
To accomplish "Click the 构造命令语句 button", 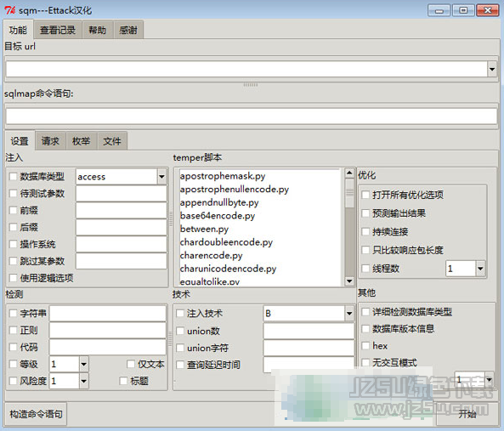I will point(36,414).
